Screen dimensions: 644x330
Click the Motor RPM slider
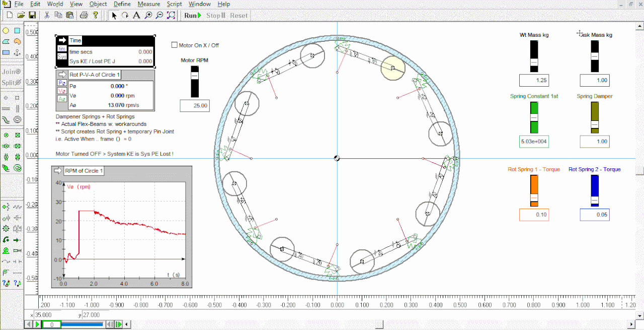[195, 82]
